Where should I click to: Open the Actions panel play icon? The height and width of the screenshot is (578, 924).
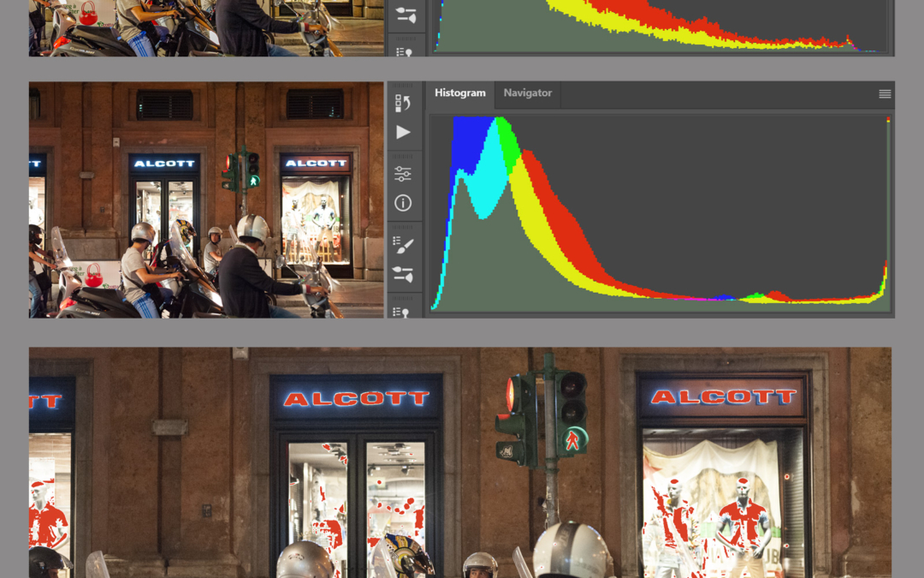(403, 132)
